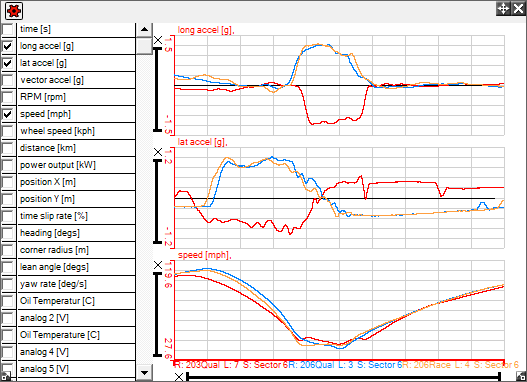
Task: Enable the lean angle [degs] checkbox
Action: point(7,267)
